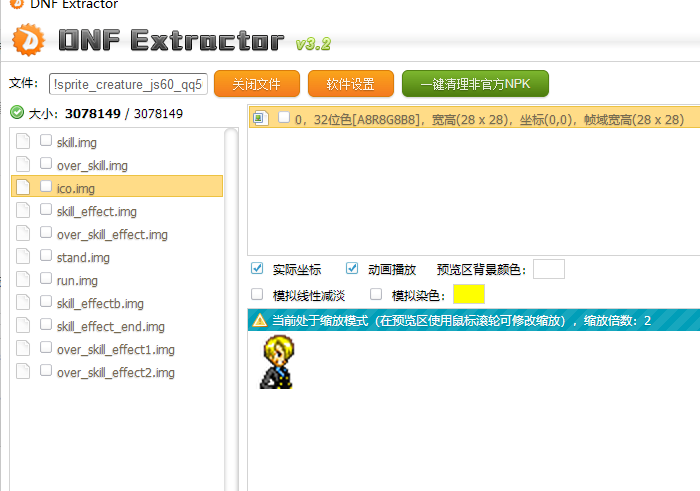Screen dimensions: 700x491
Task: Enable the 模拟染色 checkbox
Action: (x=376, y=294)
